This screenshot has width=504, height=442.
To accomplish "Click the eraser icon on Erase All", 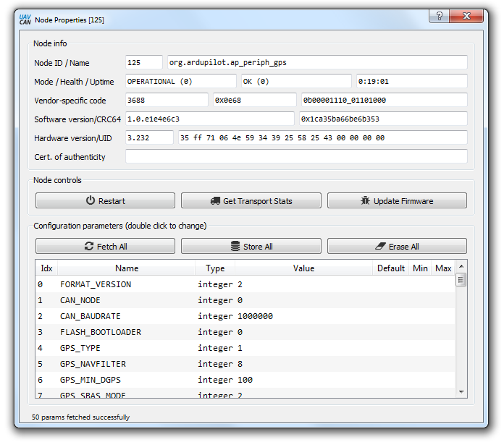I will click(x=381, y=247).
